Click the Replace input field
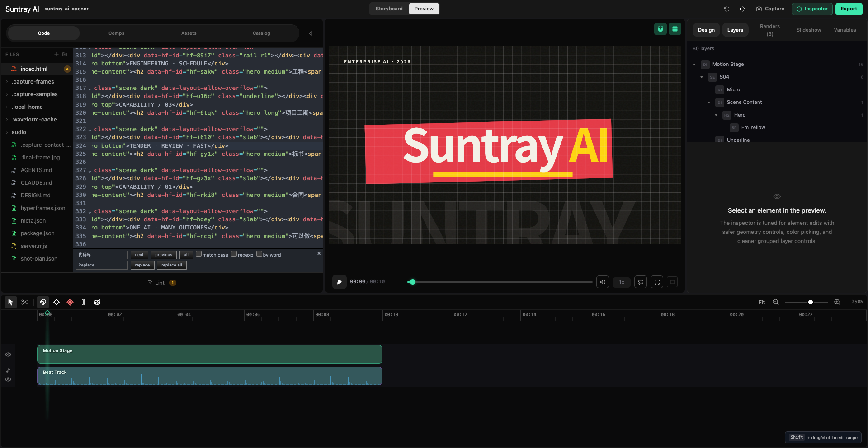The image size is (868, 448). (102, 265)
